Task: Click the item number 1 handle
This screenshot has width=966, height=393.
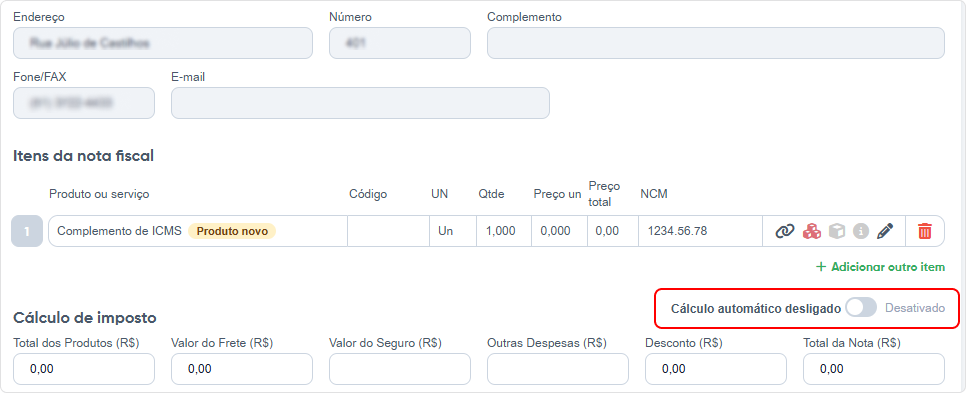Action: tap(26, 231)
